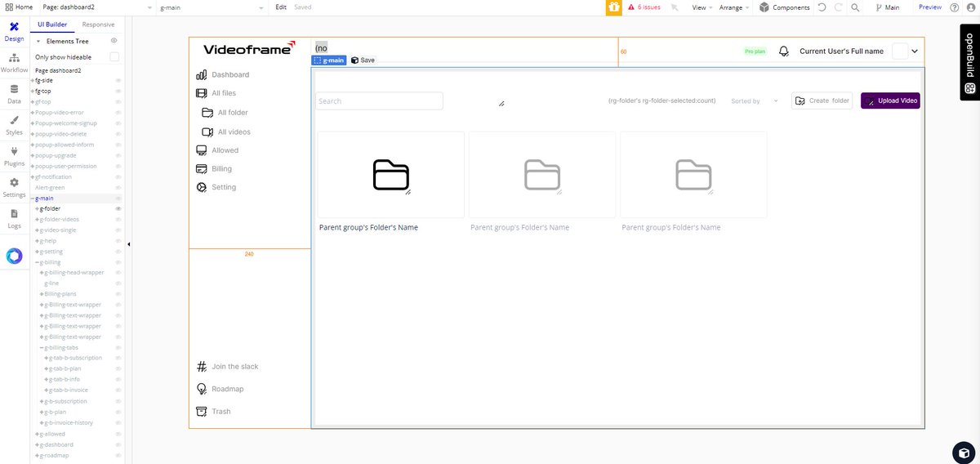Click the Home menu button
Screen dimensions: 980x464
tap(18, 7)
